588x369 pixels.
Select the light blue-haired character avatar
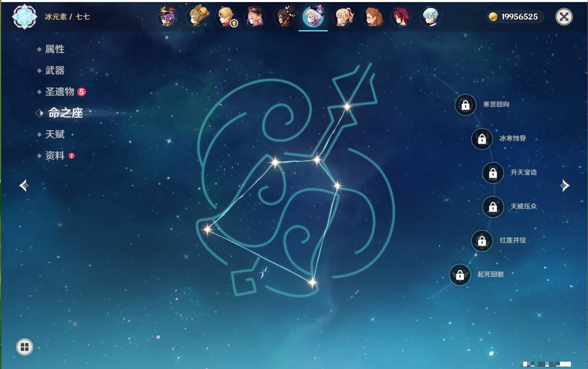430,16
